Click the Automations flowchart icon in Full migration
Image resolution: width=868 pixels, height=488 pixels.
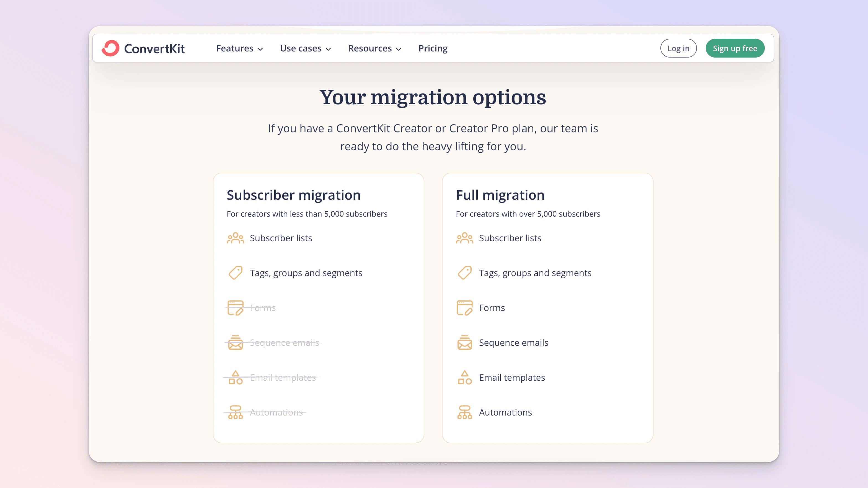(x=464, y=412)
